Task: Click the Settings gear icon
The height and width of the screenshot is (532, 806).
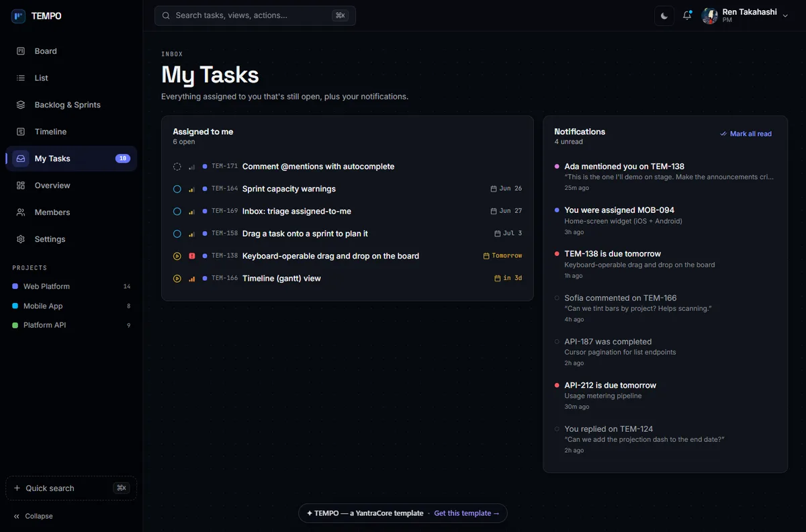Action: coord(21,239)
